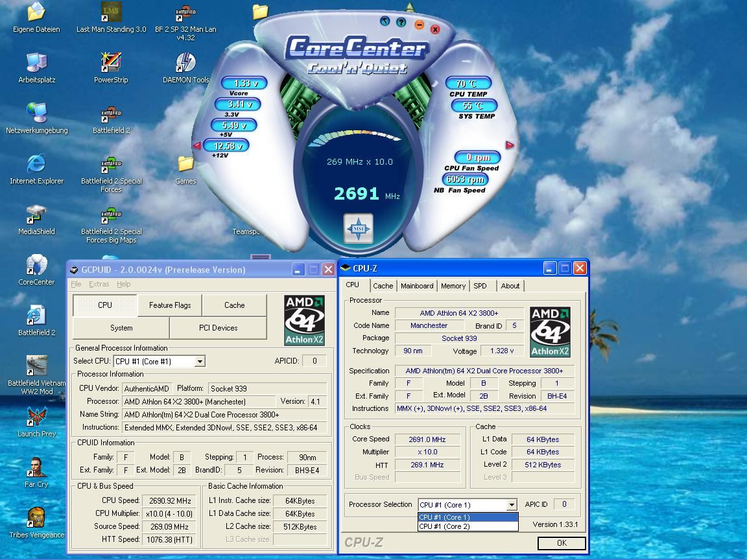
Task: Launch the DAEMON Tools desktop icon
Action: (185, 68)
